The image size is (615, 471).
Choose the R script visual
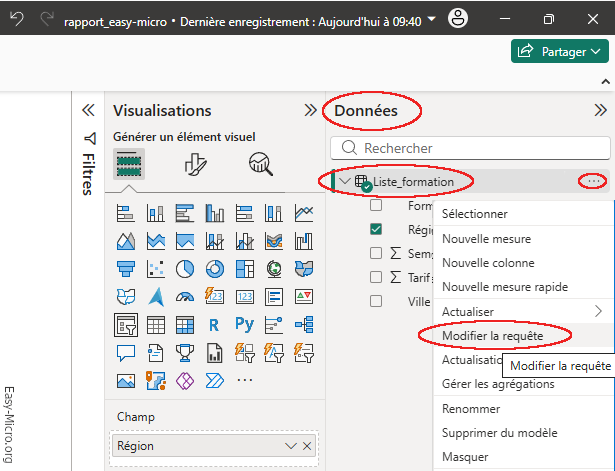(x=214, y=324)
